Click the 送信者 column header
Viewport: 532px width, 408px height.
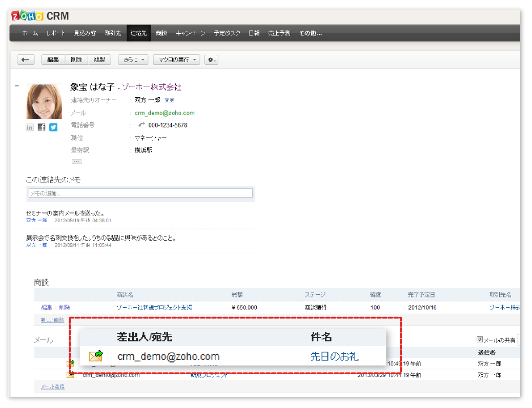tap(486, 353)
